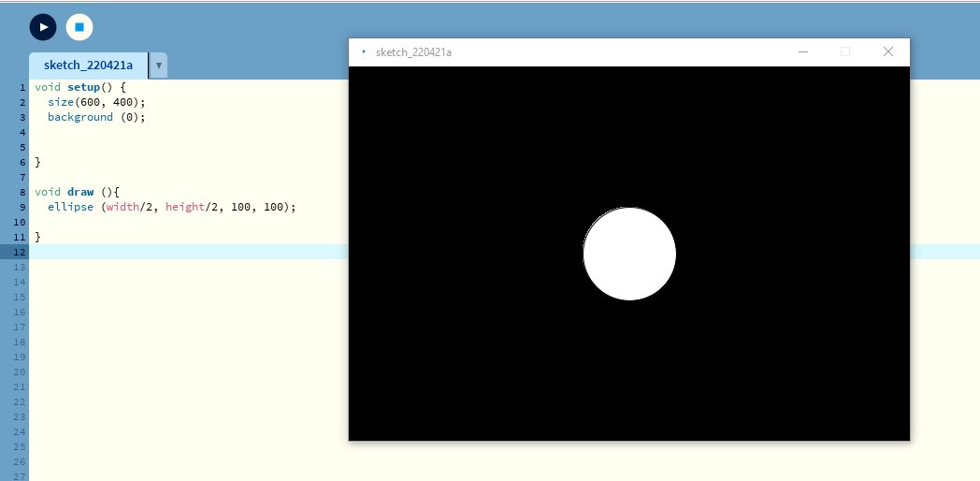The image size is (980, 481).
Task: Click the sketch_220421a window title text
Action: tap(413, 51)
